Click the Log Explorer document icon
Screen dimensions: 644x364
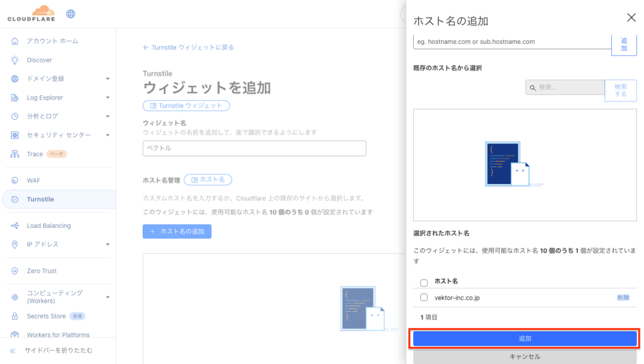pos(15,98)
